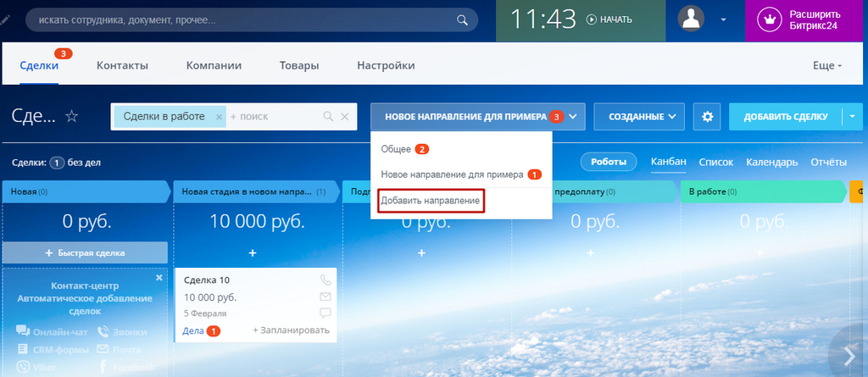This screenshot has height=377, width=868.
Task: Click the В работе stage header
Action: tap(764, 192)
